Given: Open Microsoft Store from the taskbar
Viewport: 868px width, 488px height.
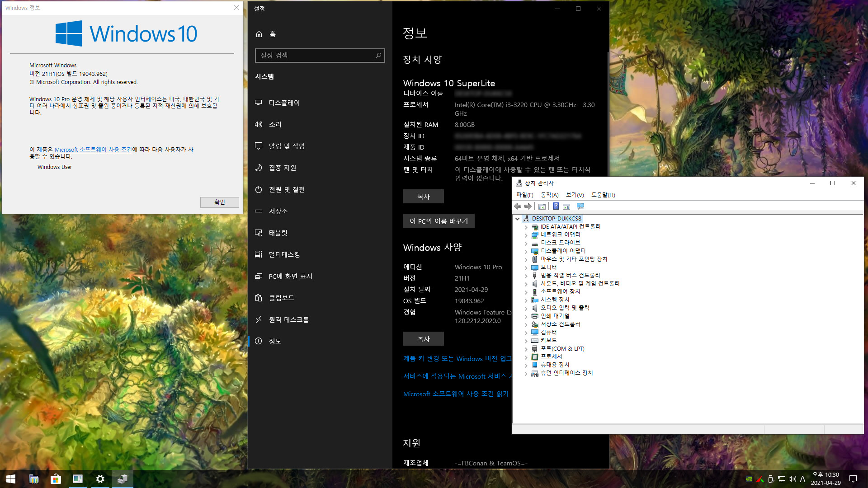Looking at the screenshot, I should 56,479.
